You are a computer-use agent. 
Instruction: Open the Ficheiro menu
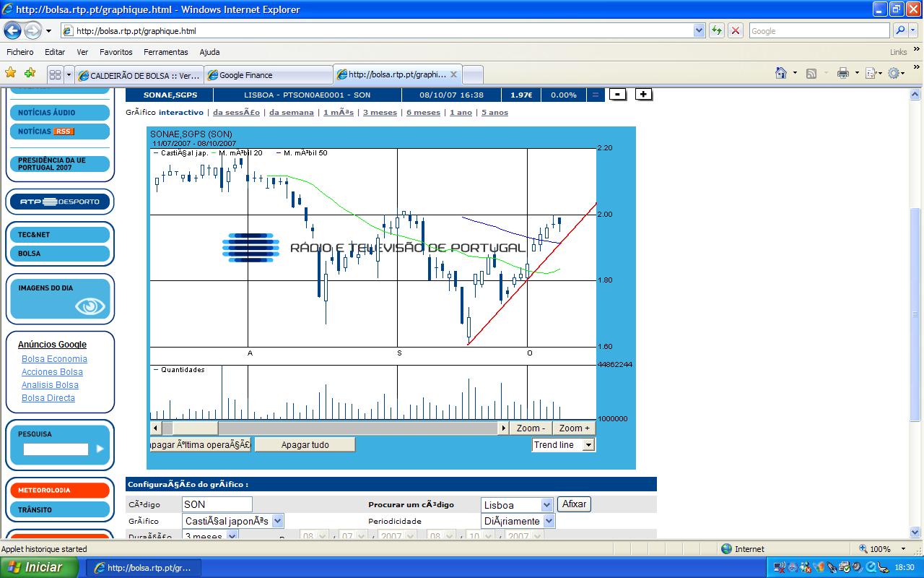(20, 52)
